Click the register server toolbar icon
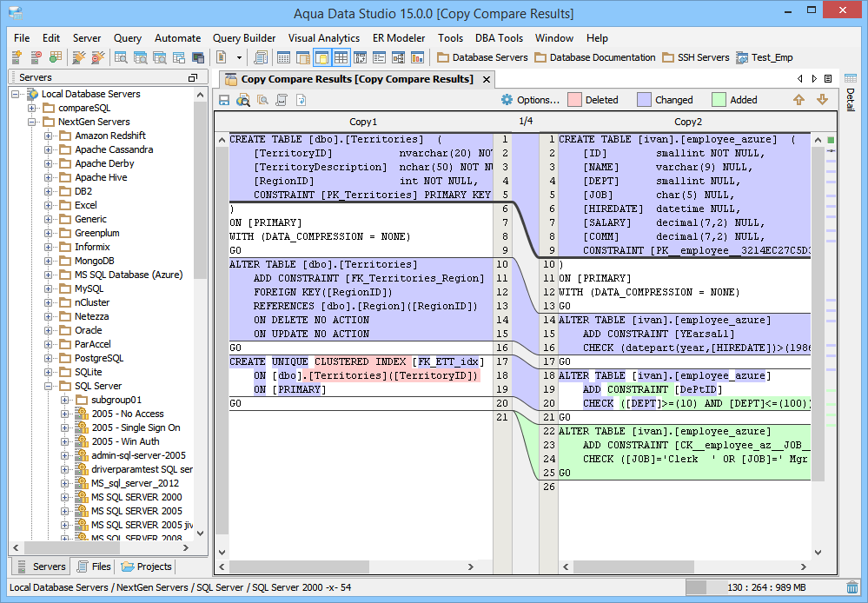The height and width of the screenshot is (603, 868). [x=17, y=57]
